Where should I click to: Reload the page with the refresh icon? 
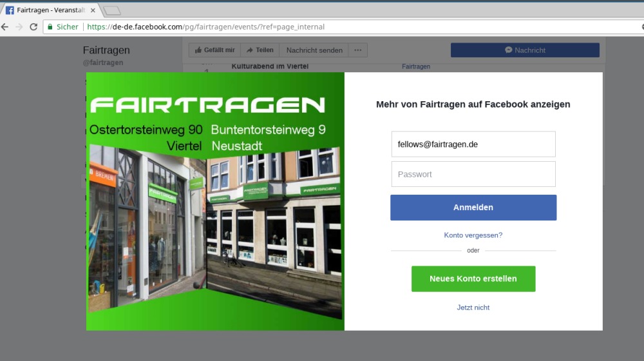click(33, 27)
